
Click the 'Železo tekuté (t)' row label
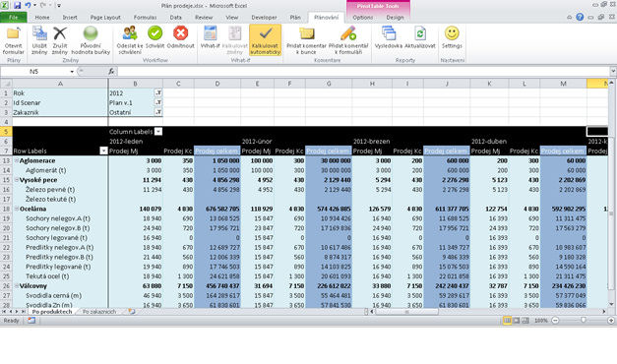click(x=50, y=199)
